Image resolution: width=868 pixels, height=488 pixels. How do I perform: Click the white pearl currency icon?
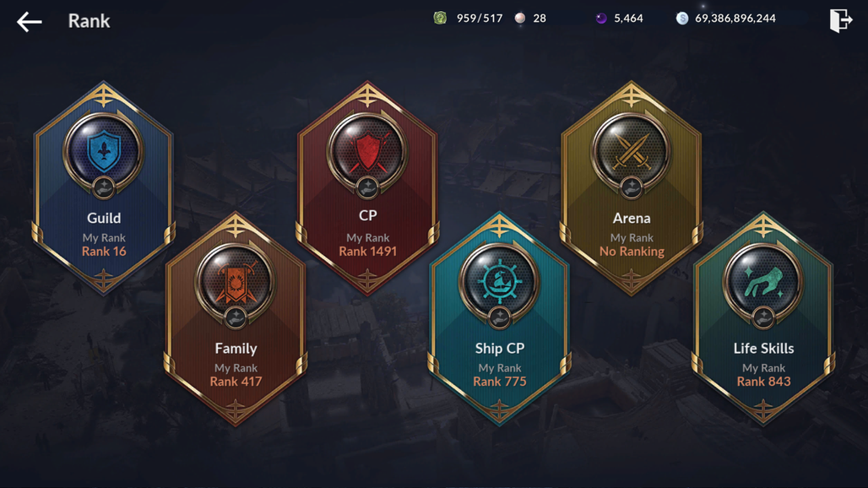[x=520, y=19]
